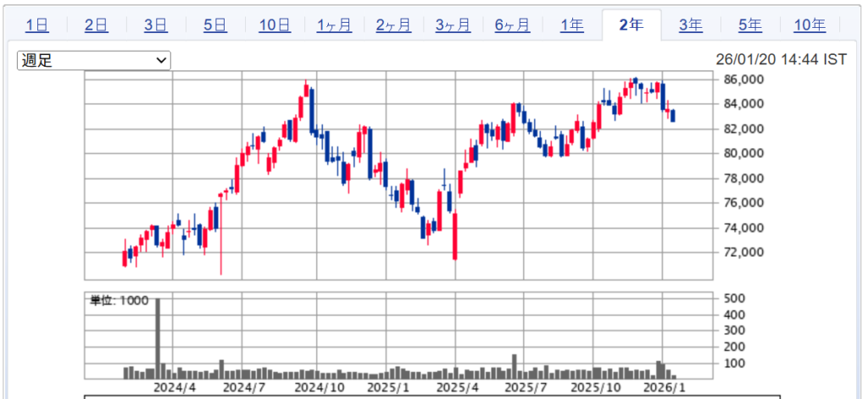The image size is (868, 399).
Task: Click the latest blue candle at 2026/1
Action: point(673,116)
